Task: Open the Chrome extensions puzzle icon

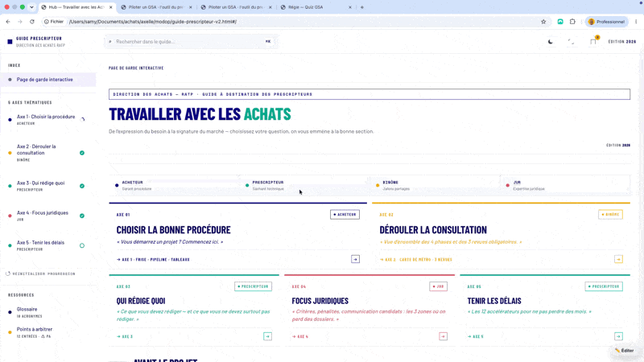Action: coord(572,22)
